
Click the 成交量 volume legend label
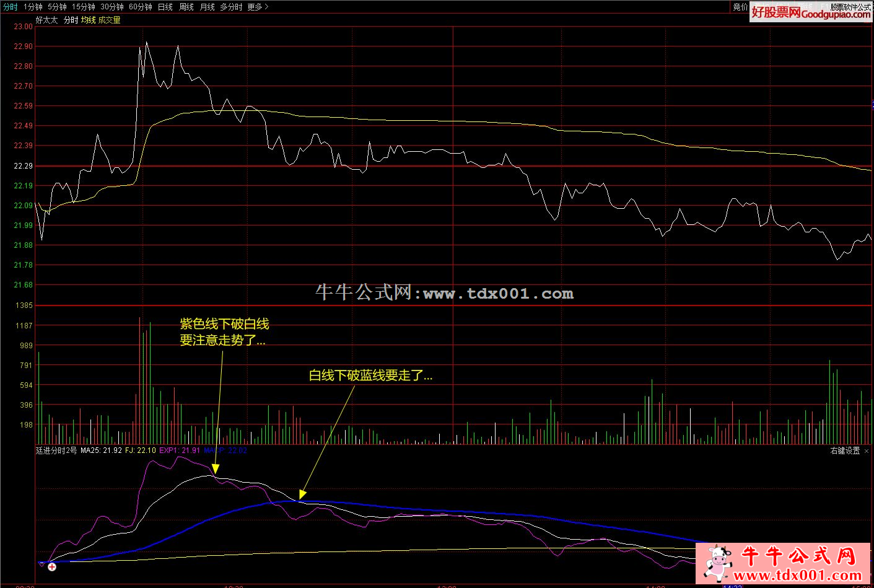click(110, 20)
